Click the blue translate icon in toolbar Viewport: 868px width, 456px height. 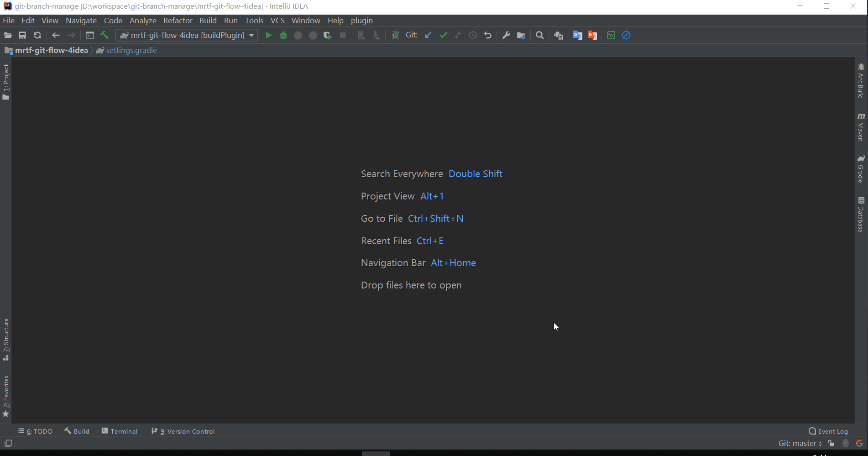point(578,35)
